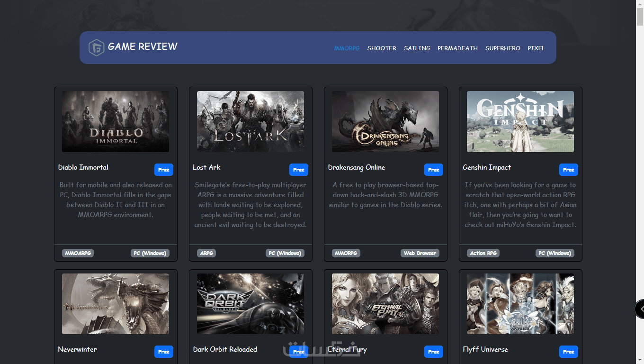Image resolution: width=644 pixels, height=364 pixels.
Task: Click the "Diablo Immortal" game title
Action: 83,167
